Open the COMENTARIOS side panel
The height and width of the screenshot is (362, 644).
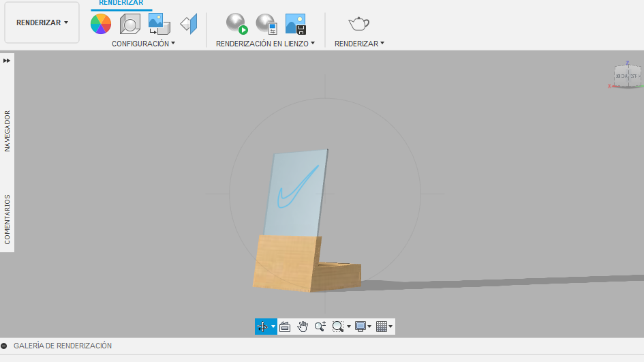coord(7,220)
